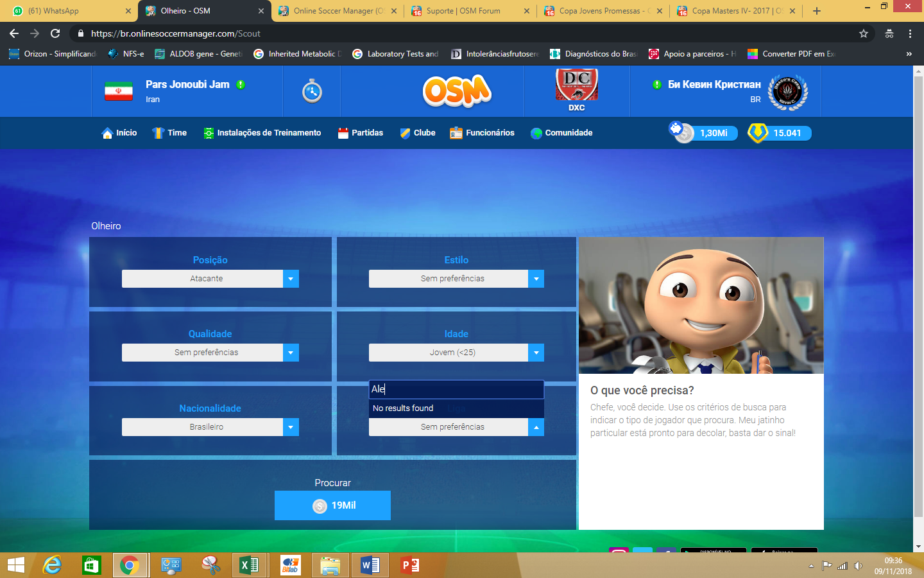
Task: Collapse the open Liga dropdown arrow
Action: (536, 427)
